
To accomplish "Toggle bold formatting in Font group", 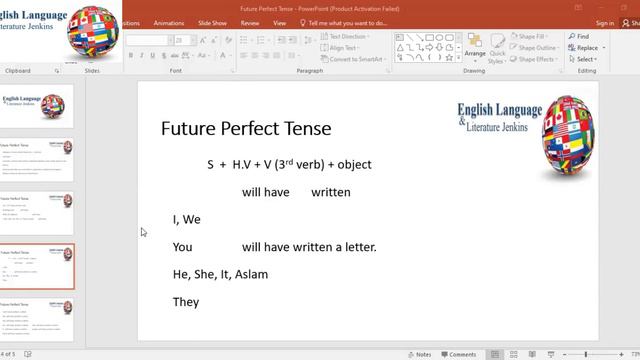I will 131,56.
